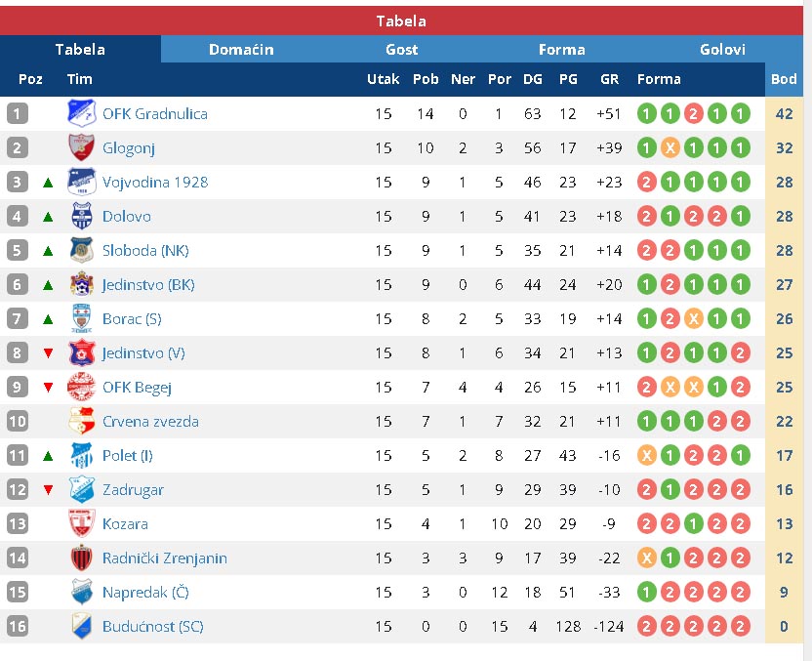Open the Gost standings tab

[401, 49]
